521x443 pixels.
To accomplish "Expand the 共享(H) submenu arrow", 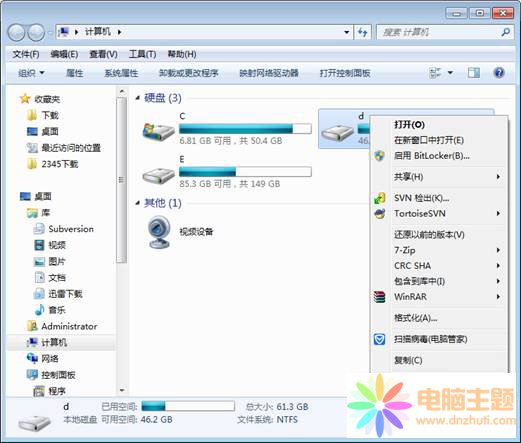I will [498, 177].
